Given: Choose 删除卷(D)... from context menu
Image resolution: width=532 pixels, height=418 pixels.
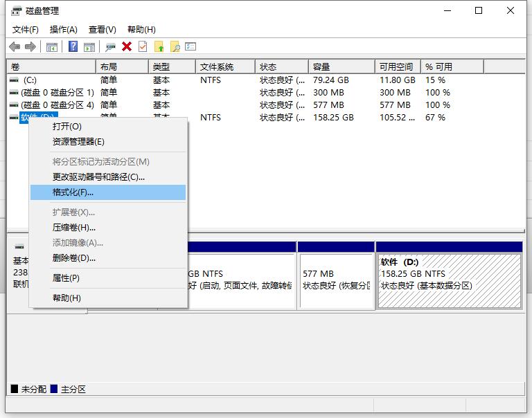Looking at the screenshot, I should [73, 258].
